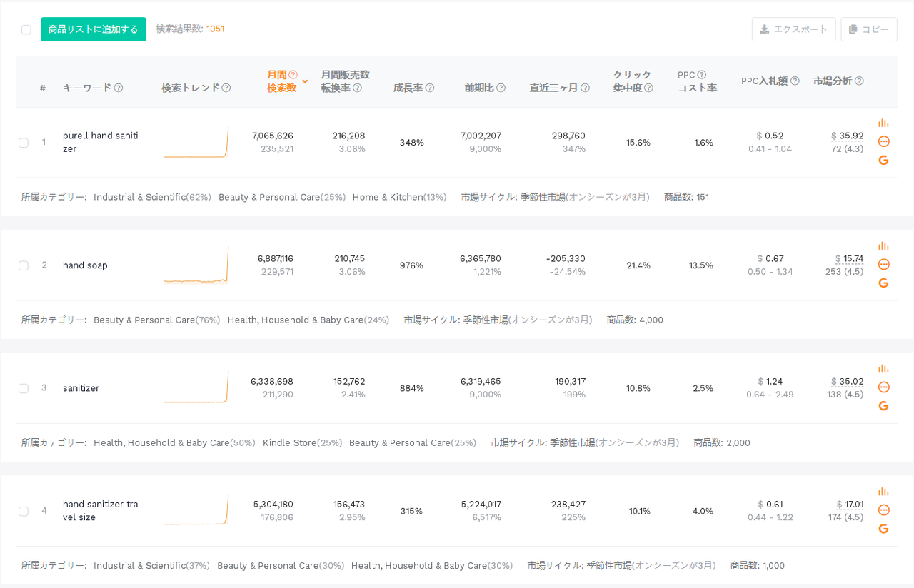Check the checkbox for hand soap row
The height and width of the screenshot is (588, 914).
(24, 265)
